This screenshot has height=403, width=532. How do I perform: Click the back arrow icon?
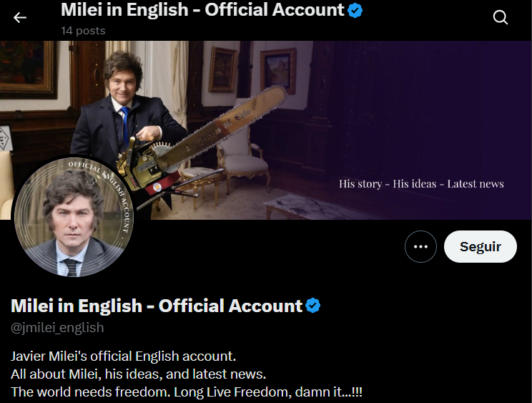20,17
